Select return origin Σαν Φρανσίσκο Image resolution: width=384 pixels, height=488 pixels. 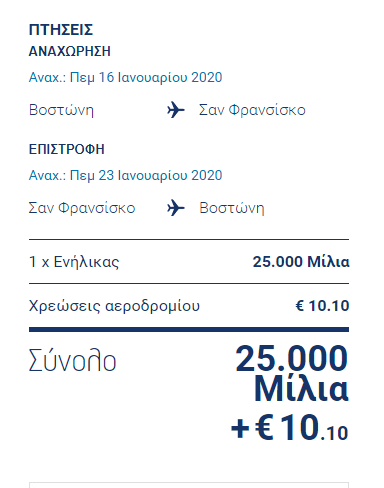pos(82,208)
